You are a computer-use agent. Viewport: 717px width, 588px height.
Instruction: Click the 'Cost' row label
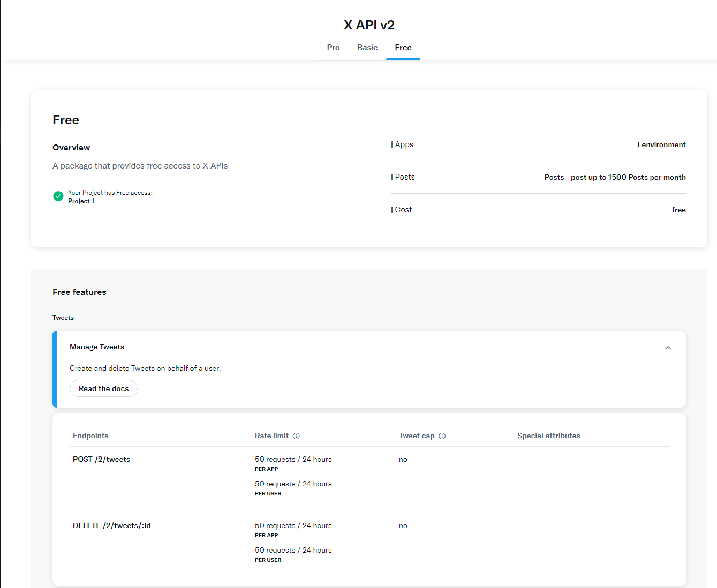coord(403,210)
